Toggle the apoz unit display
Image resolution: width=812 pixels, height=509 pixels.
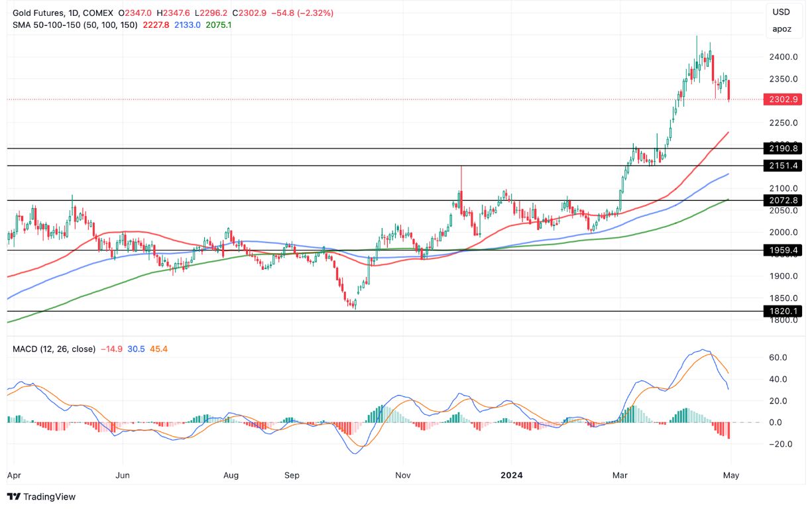[x=783, y=28]
